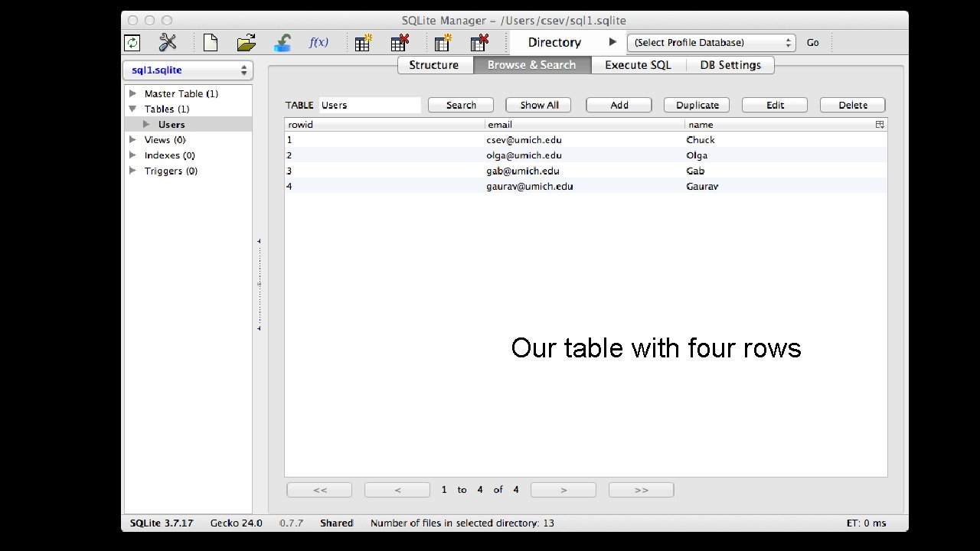Open the Select Profile Database dropdown
This screenshot has height=551, width=980.
pos(710,42)
